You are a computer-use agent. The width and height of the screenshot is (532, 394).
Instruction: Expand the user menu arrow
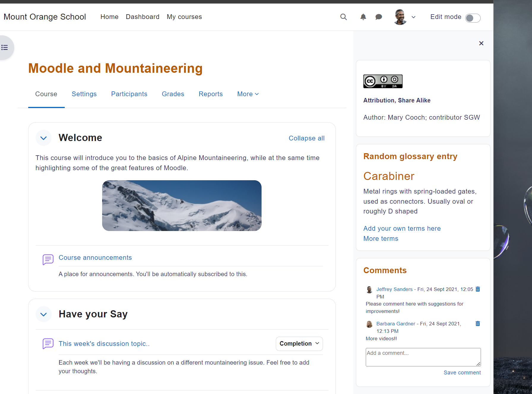tap(414, 17)
